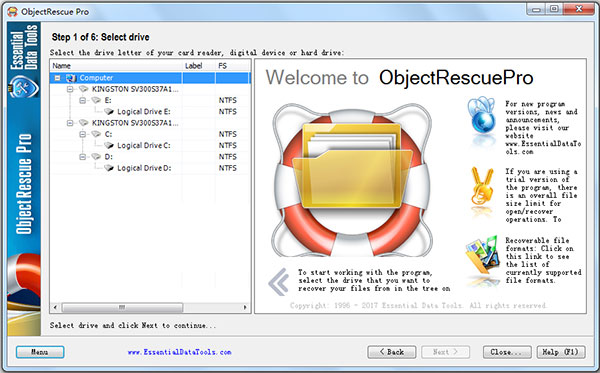600x373 pixels.
Task: Click the first KINGSTON disk icon
Action: pyautogui.click(x=83, y=89)
